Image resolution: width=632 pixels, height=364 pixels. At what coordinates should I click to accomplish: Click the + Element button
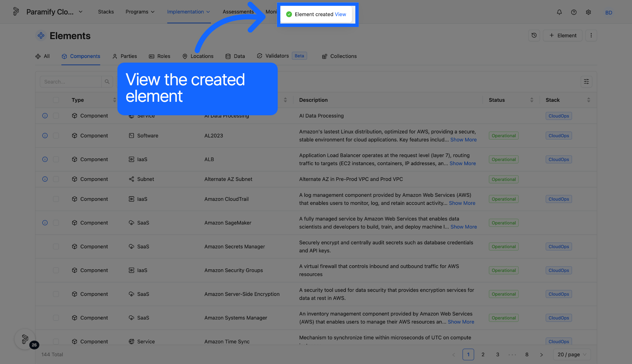562,35
